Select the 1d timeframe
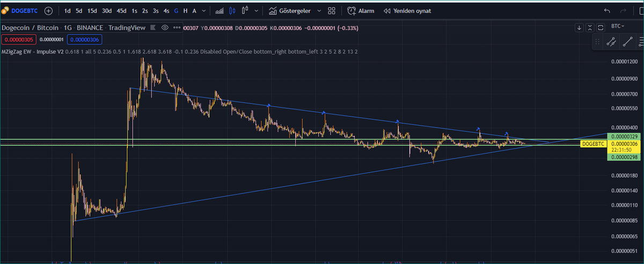Image resolution: width=644 pixels, height=264 pixels. 67,10
